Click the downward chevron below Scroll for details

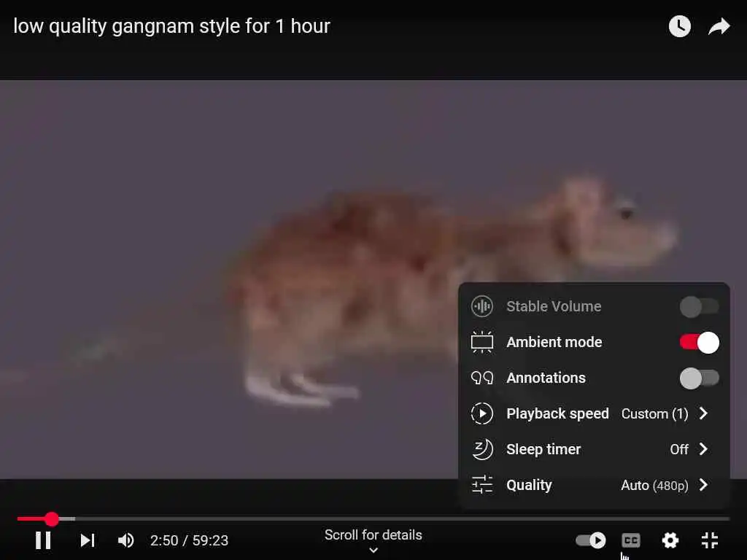[373, 551]
